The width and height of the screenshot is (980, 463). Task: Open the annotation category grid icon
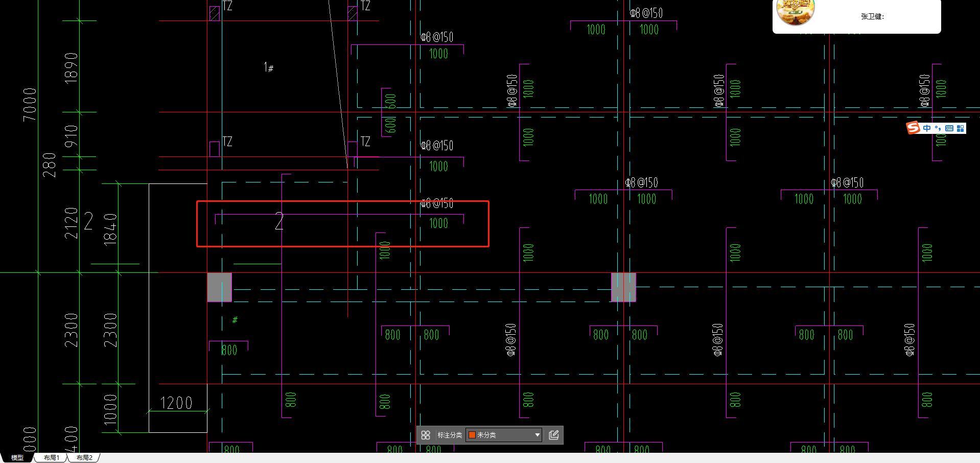pos(426,435)
